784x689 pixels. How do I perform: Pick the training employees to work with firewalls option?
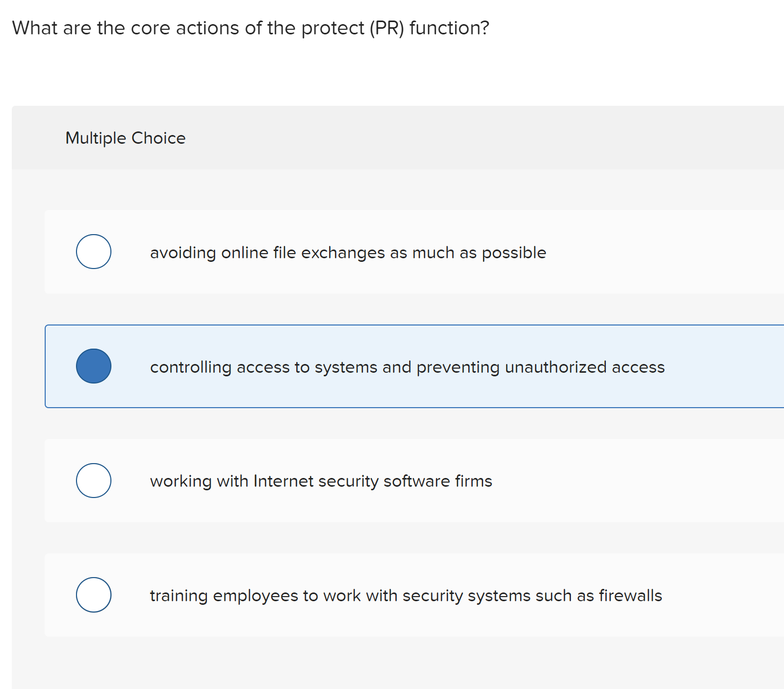(93, 595)
